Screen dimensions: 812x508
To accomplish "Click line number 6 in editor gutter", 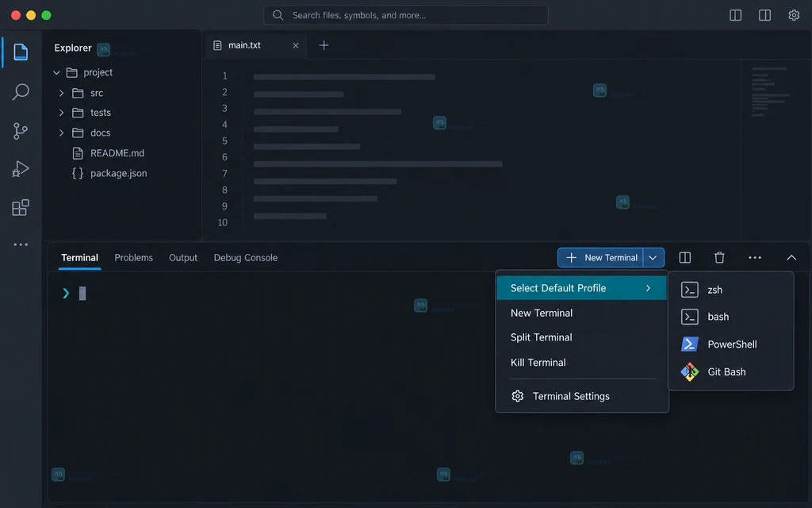I will (x=224, y=157).
